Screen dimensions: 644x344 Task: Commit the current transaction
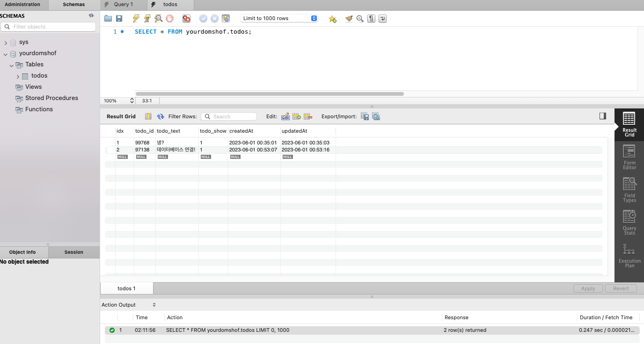pos(203,19)
